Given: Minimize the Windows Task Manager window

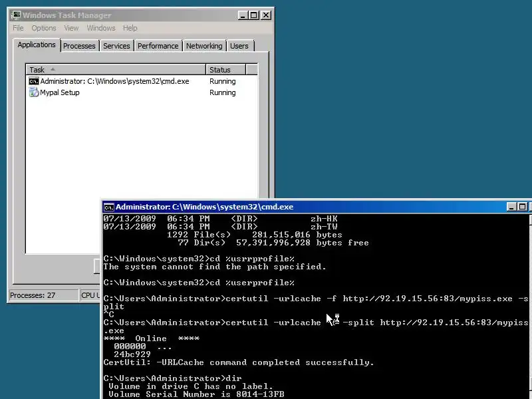Looking at the screenshot, I should [x=243, y=15].
